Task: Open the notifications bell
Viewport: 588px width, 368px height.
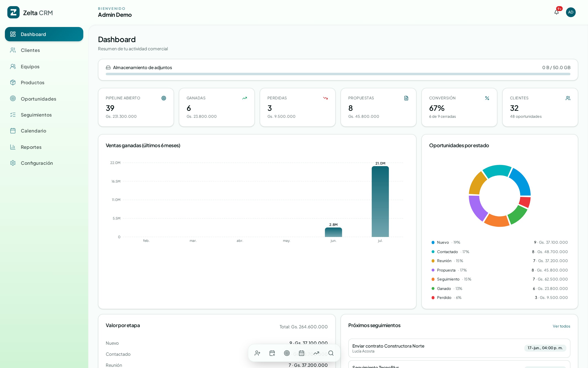Action: pos(556,12)
